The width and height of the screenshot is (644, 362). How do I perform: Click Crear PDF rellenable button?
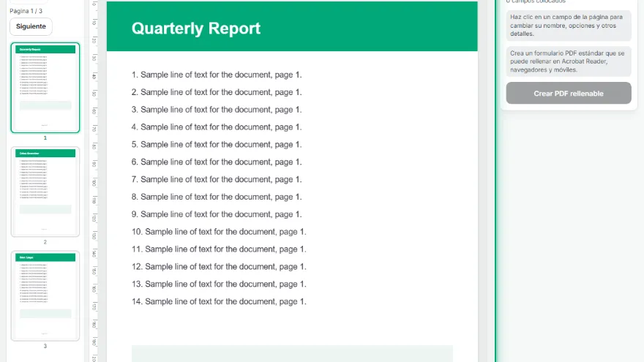[x=569, y=93]
